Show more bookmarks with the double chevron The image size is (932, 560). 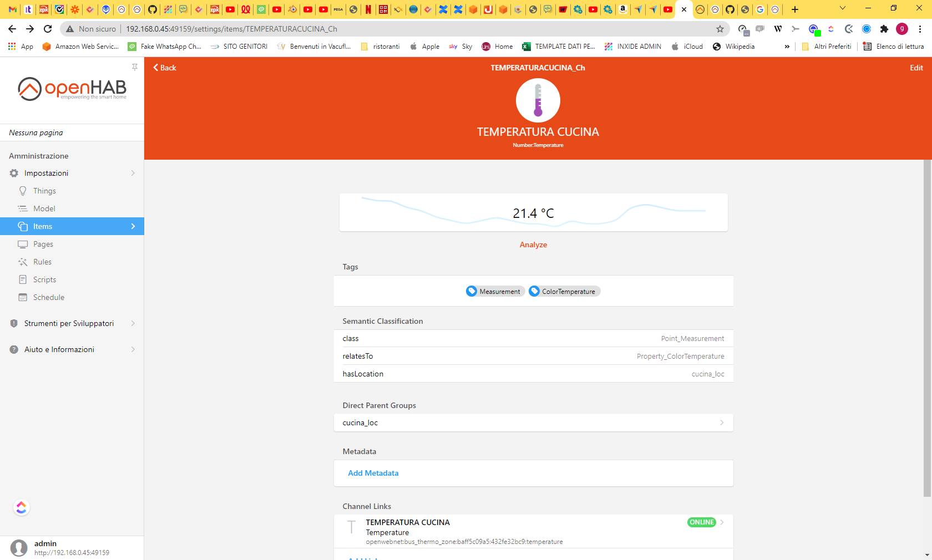click(787, 47)
